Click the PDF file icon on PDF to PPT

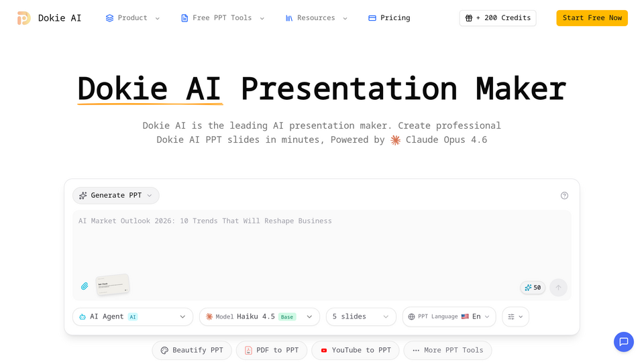[248, 350]
